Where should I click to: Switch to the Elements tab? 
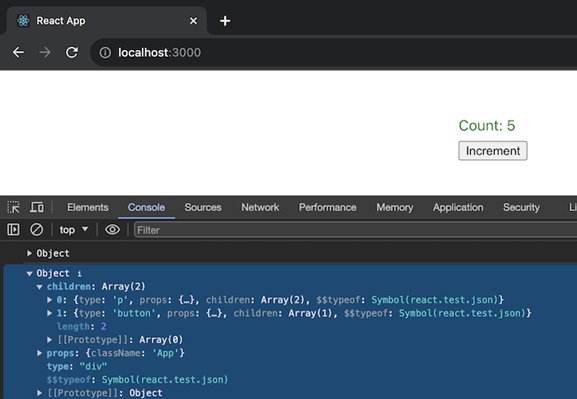pos(88,208)
